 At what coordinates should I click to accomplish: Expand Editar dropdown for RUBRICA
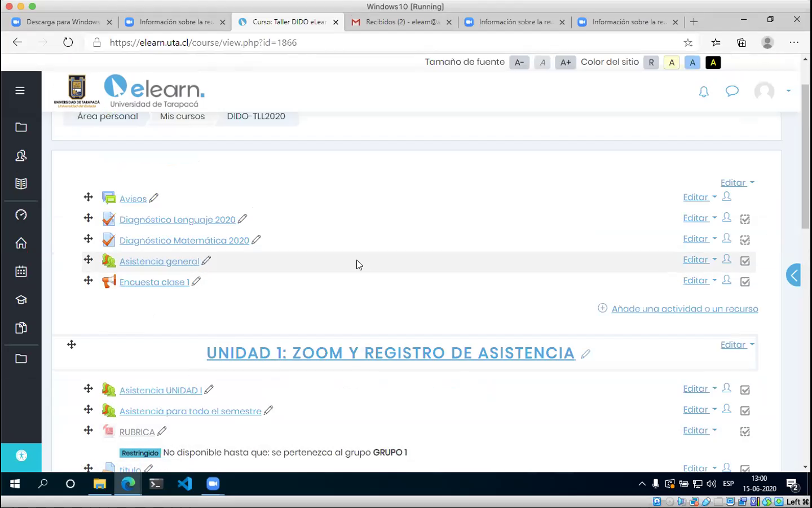coord(699,431)
